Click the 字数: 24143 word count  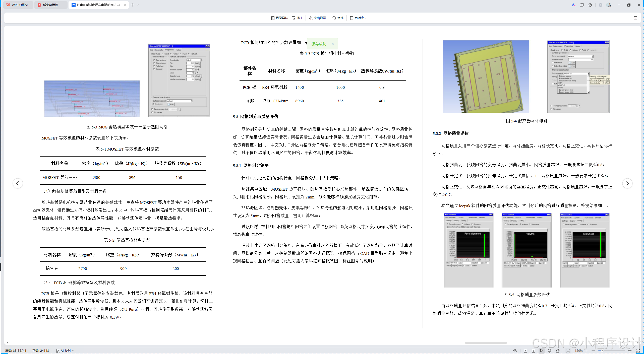pyautogui.click(x=41, y=351)
